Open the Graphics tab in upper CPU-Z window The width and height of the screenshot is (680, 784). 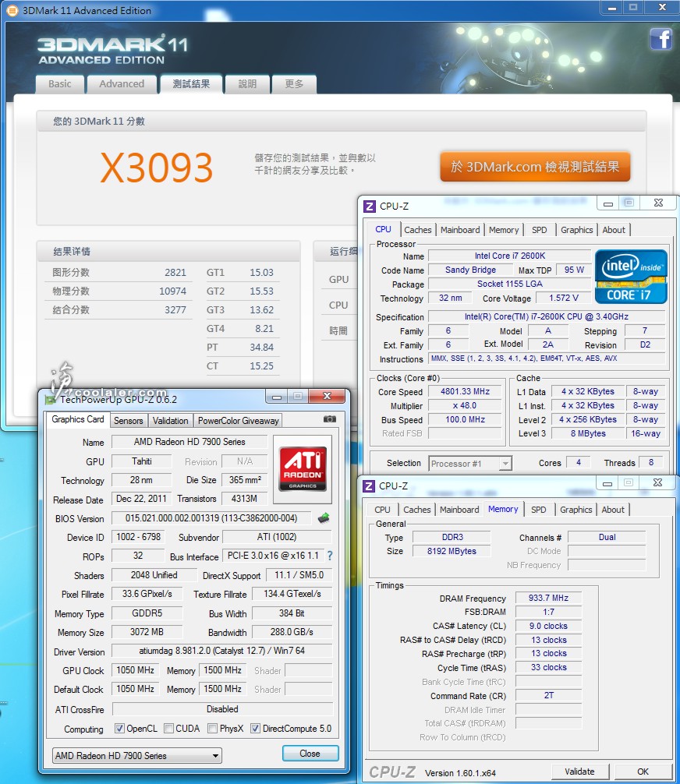[x=576, y=230]
